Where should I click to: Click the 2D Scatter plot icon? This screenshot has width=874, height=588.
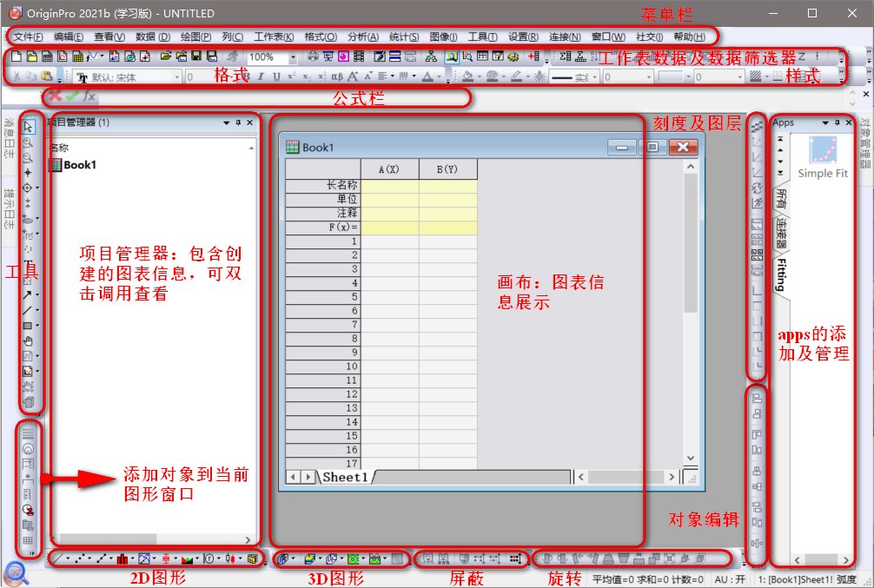pyautogui.click(x=80, y=558)
